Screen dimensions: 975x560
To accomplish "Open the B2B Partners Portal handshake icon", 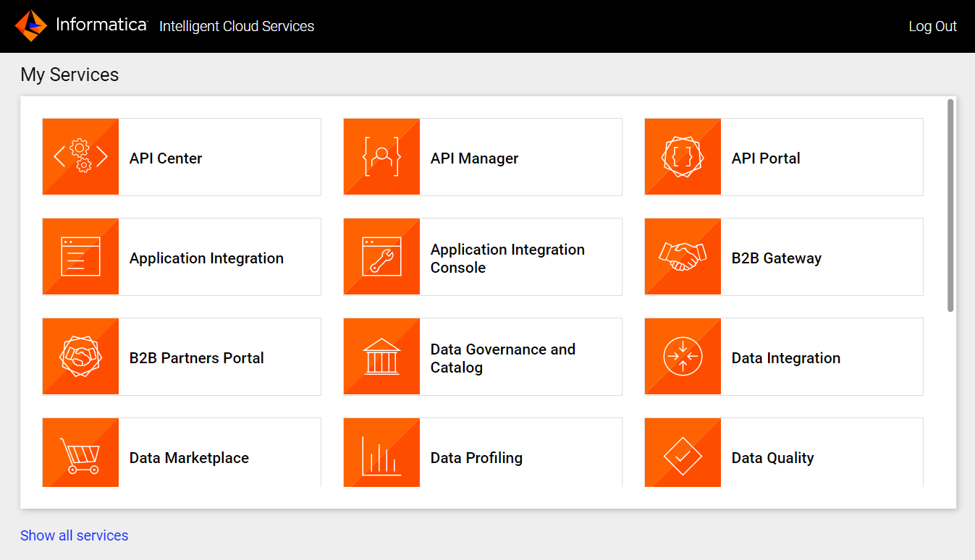I will click(x=80, y=357).
